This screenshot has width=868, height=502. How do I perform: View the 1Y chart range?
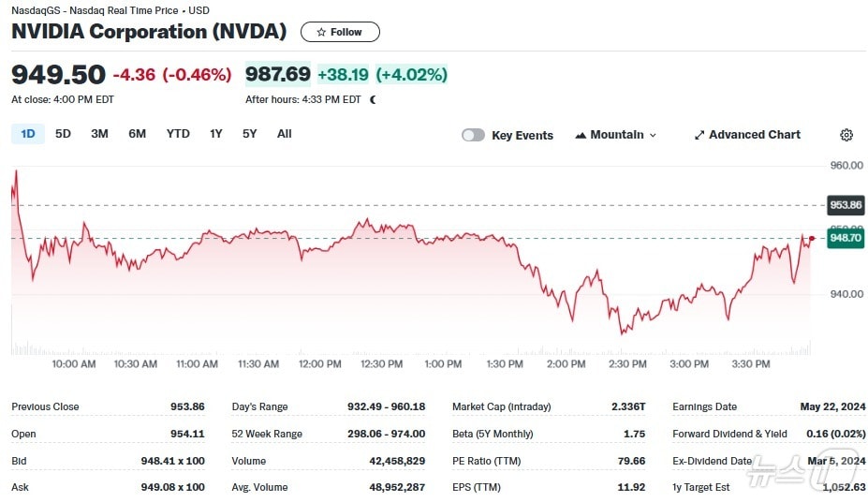(x=216, y=134)
